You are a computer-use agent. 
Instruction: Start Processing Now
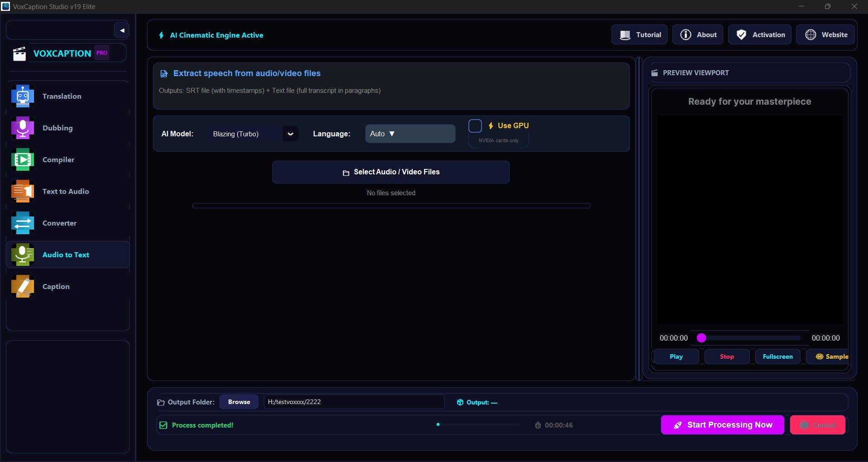coord(722,425)
